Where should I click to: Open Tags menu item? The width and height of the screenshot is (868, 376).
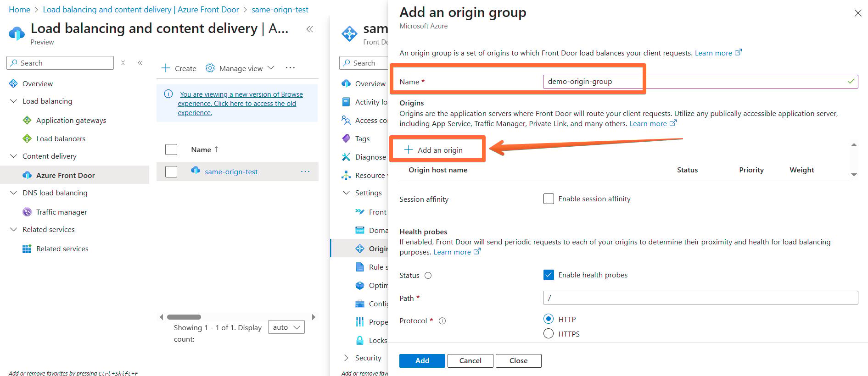tap(362, 138)
